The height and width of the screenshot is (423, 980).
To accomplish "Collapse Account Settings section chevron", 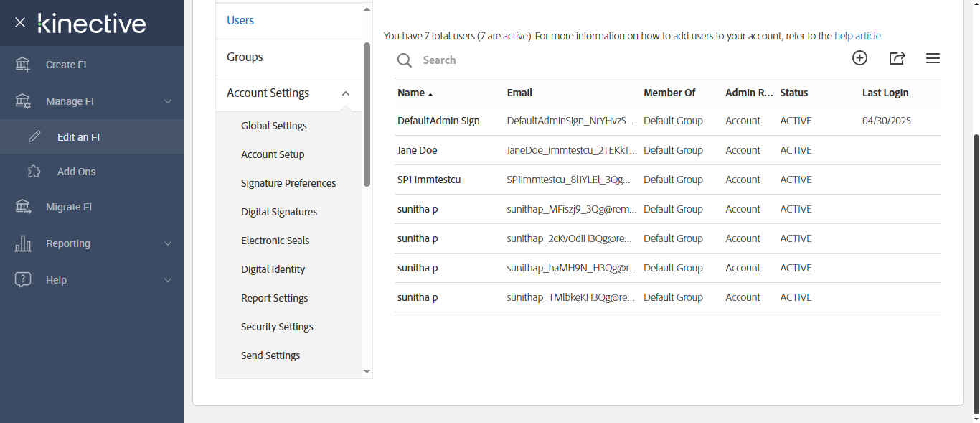I will (x=346, y=93).
